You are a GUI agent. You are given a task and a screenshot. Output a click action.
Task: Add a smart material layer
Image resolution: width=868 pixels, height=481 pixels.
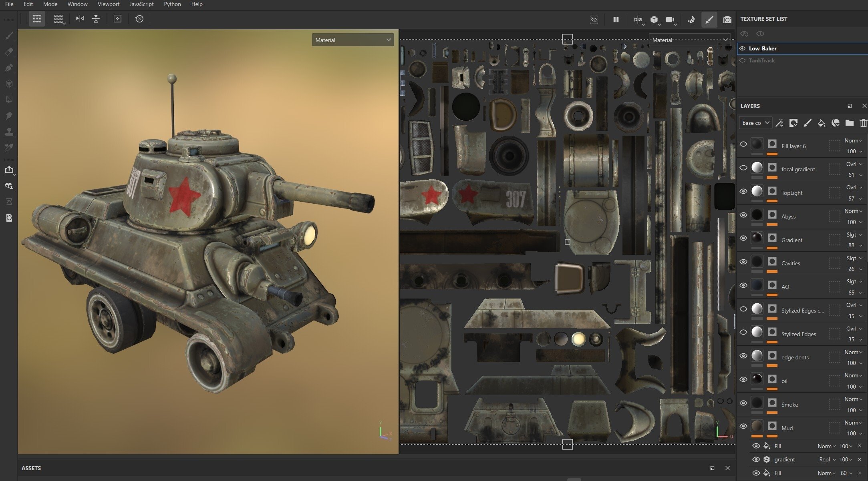coord(835,123)
